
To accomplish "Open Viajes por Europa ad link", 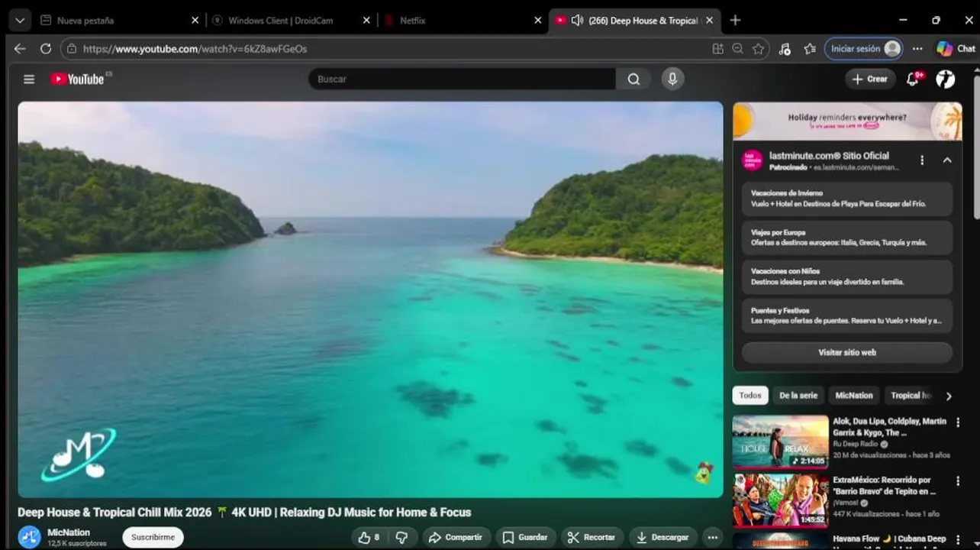I will coord(847,238).
